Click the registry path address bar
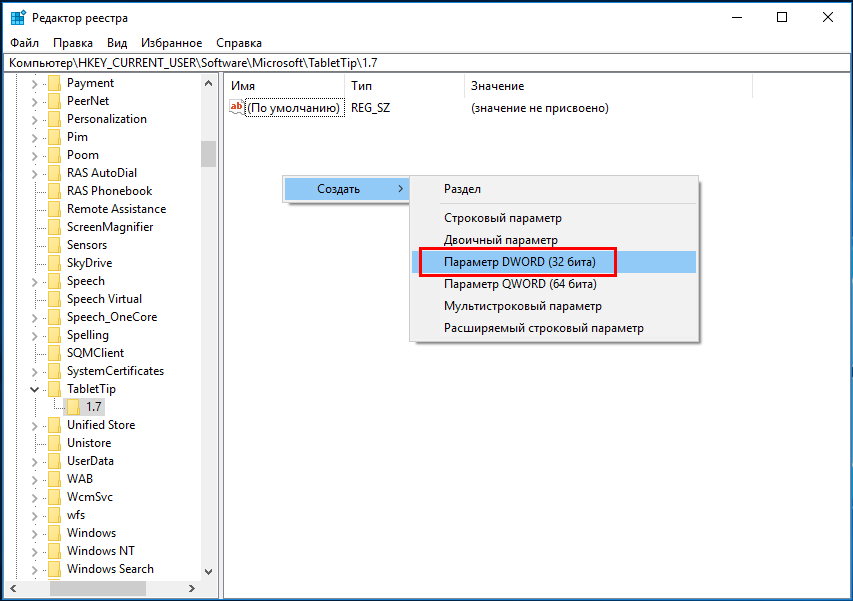 [426, 63]
